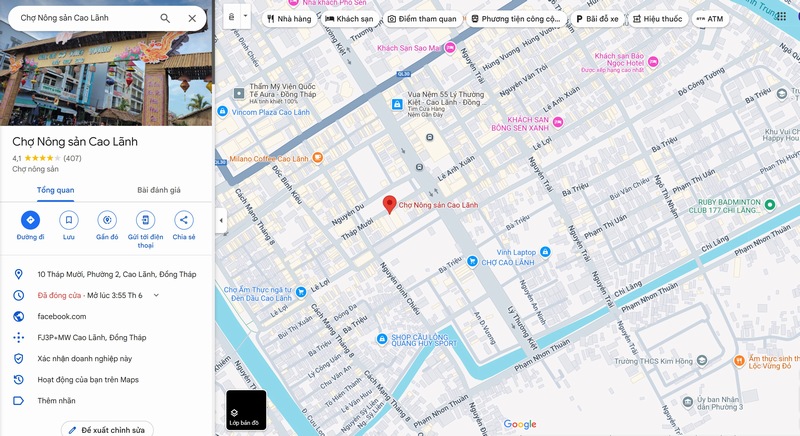Open Gần đó nearby search icon
Image resolution: width=800 pixels, height=436 pixels.
(107, 220)
